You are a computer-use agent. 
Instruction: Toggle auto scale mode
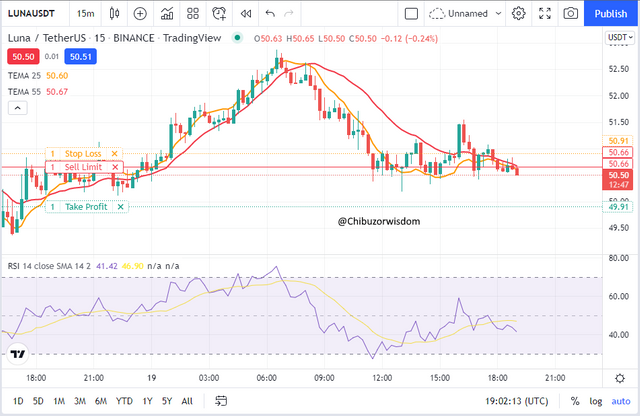pyautogui.click(x=620, y=401)
